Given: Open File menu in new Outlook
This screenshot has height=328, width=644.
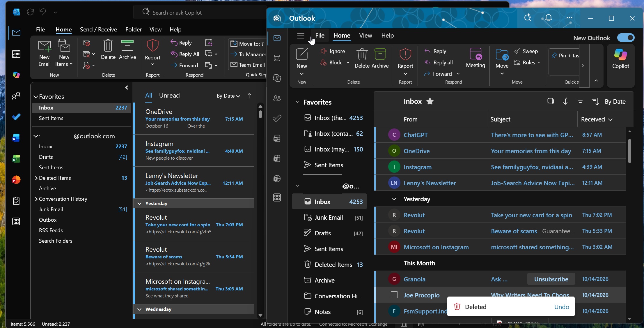Looking at the screenshot, I should (x=320, y=36).
